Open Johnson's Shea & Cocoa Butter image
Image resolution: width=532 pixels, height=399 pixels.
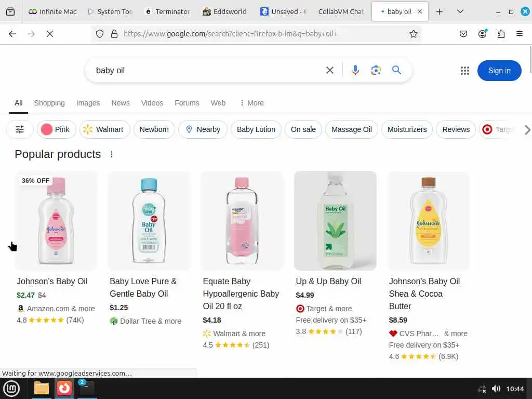428,221
